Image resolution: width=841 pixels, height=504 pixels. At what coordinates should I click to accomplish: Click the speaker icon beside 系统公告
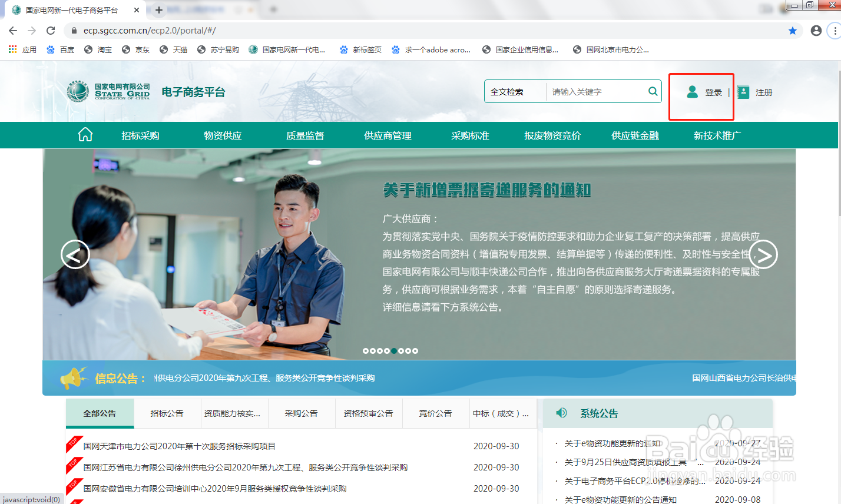click(560, 413)
